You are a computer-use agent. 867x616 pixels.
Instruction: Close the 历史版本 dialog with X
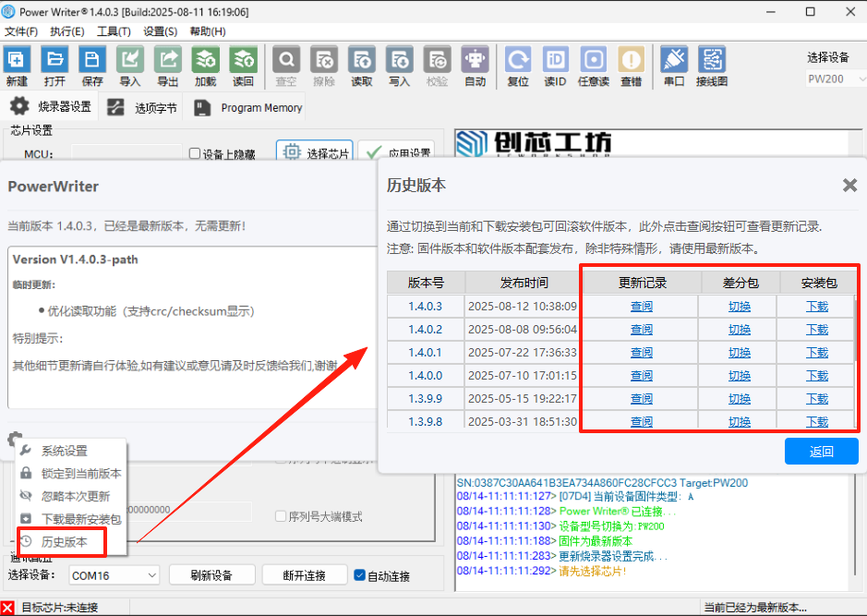tap(849, 186)
